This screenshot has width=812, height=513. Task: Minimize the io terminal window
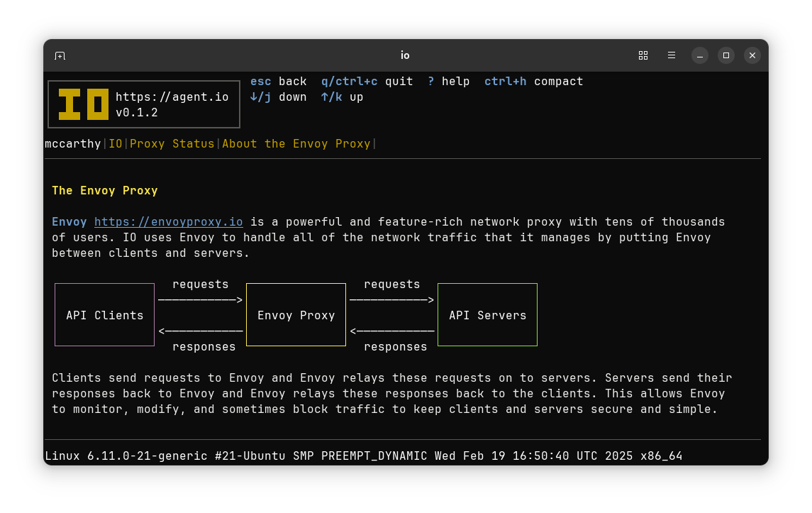pos(700,55)
